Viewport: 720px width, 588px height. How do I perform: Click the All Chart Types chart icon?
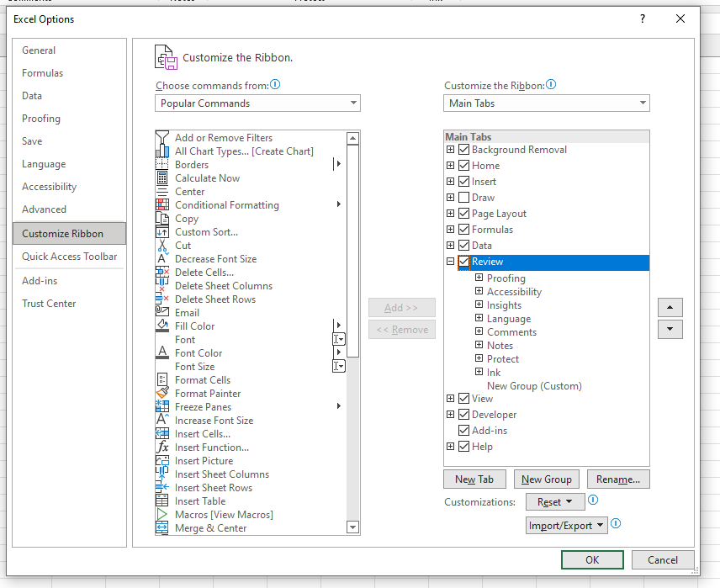[x=162, y=151]
